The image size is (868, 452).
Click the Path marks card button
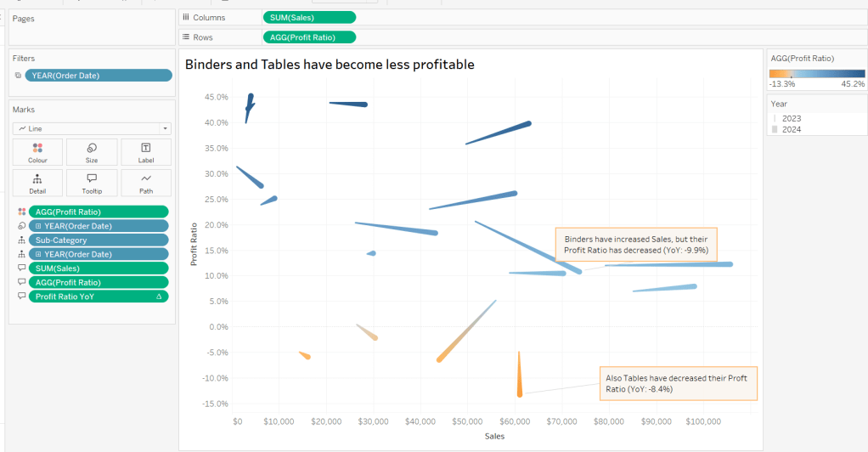(x=146, y=183)
